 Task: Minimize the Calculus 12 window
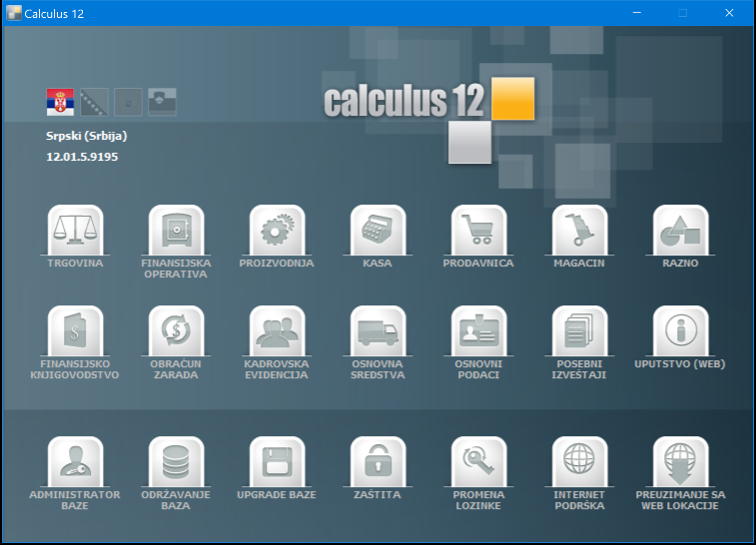[637, 13]
